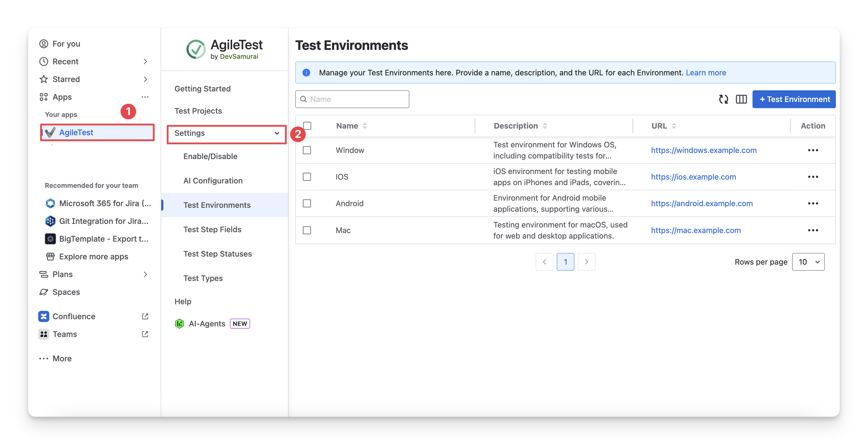
Task: Click the Name search field
Action: (357, 99)
